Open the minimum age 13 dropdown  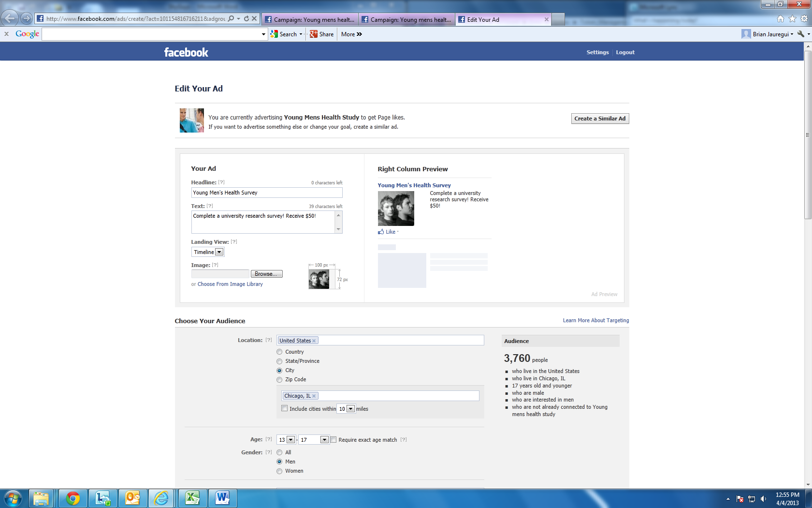point(286,440)
